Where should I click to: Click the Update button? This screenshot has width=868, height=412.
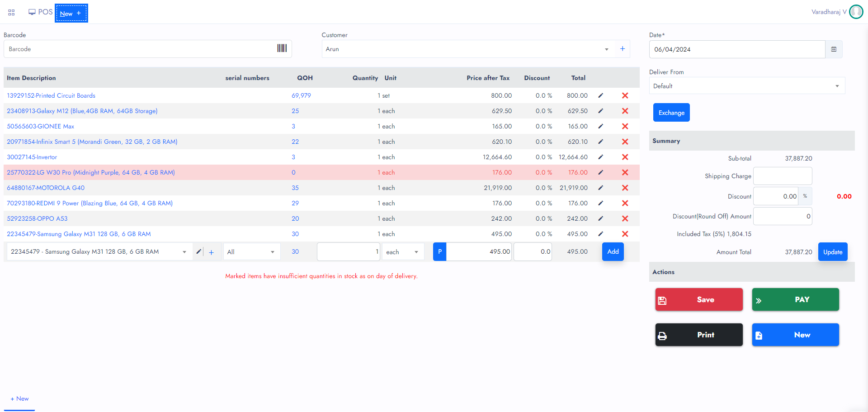(833, 252)
